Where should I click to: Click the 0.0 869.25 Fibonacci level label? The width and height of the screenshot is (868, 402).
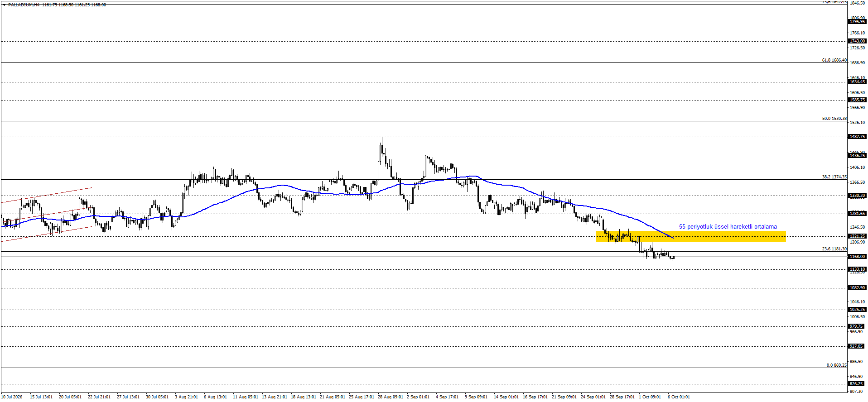pos(836,365)
